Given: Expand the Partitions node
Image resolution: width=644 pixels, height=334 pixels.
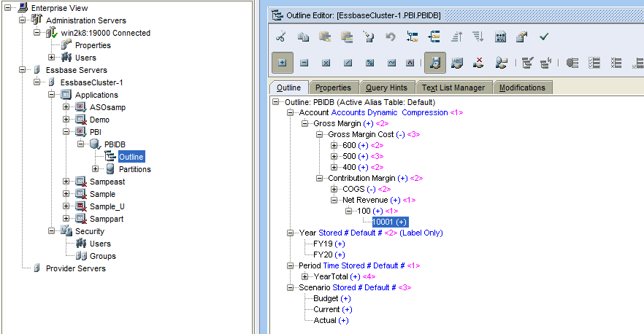Looking at the screenshot, I should [x=95, y=169].
